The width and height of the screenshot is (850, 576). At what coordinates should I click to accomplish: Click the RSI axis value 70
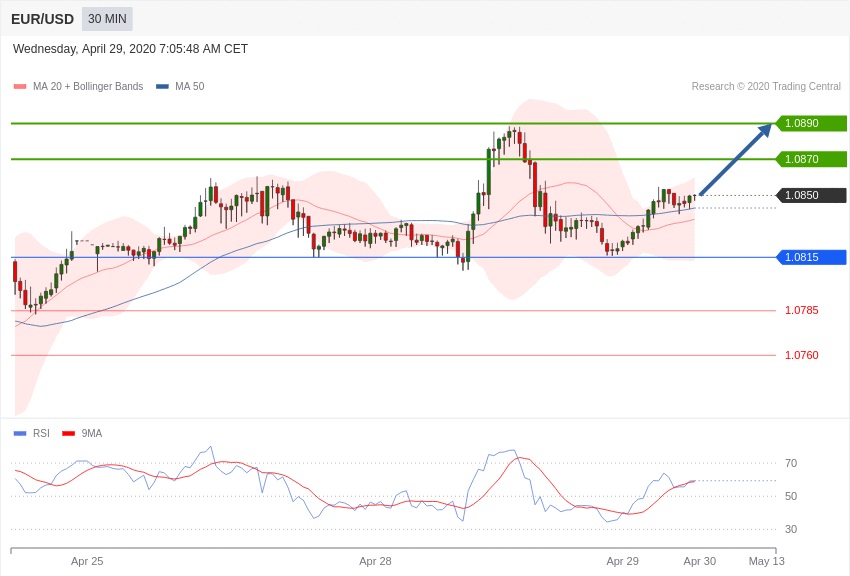point(791,463)
